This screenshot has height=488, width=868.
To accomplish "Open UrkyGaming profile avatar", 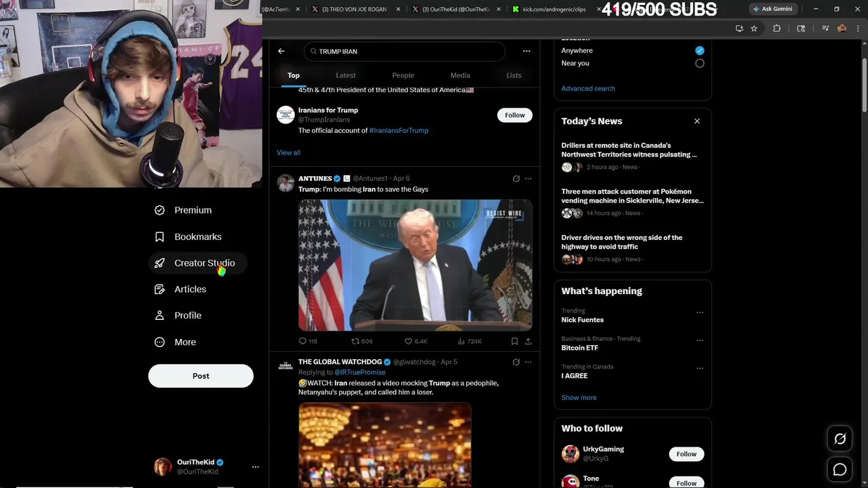I will point(570,453).
